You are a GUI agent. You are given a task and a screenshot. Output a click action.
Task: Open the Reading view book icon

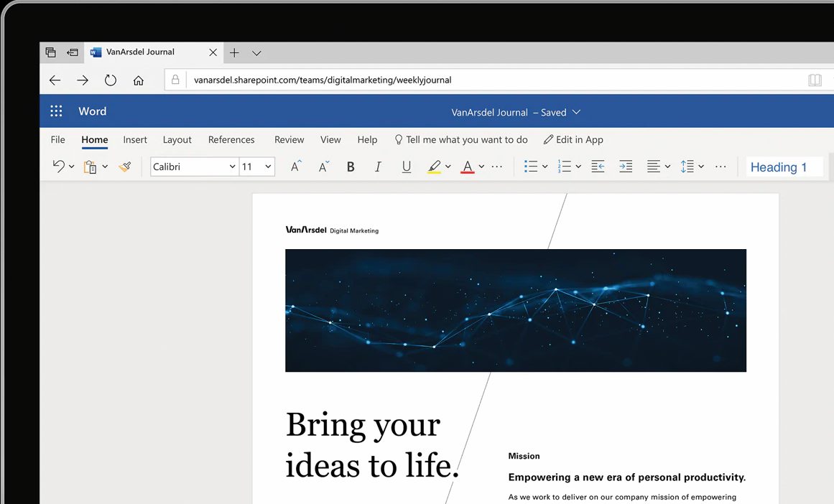pyautogui.click(x=815, y=80)
